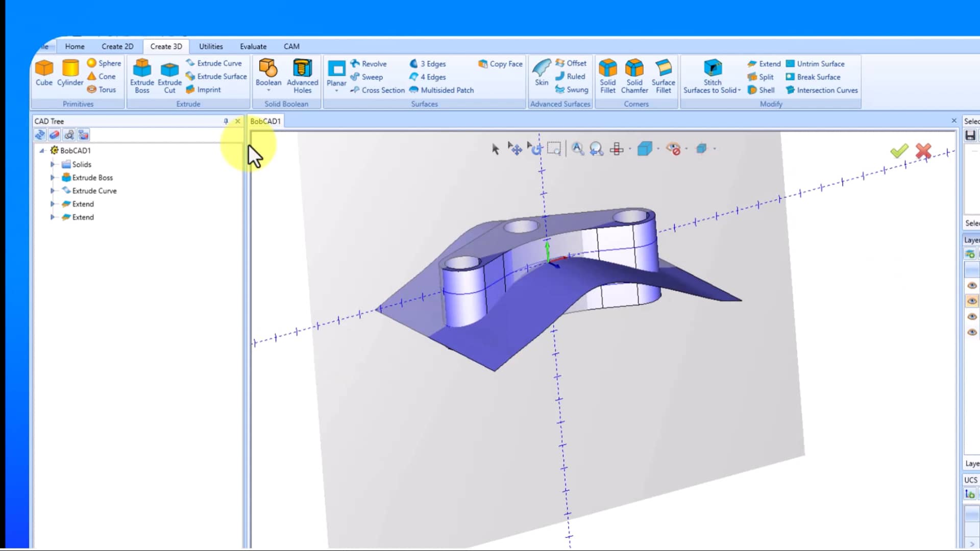Toggle the hide/show entities eye icon
The image size is (980, 551).
coord(673,148)
